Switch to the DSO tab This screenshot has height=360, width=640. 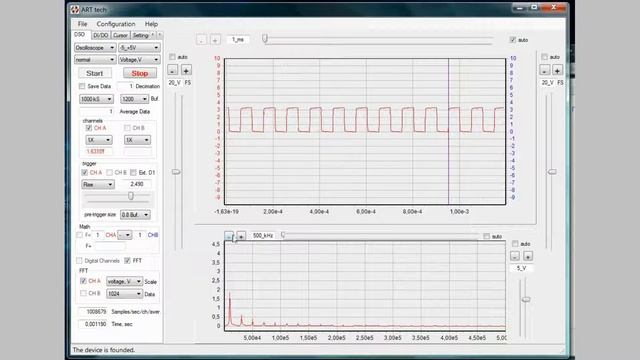[x=80, y=35]
